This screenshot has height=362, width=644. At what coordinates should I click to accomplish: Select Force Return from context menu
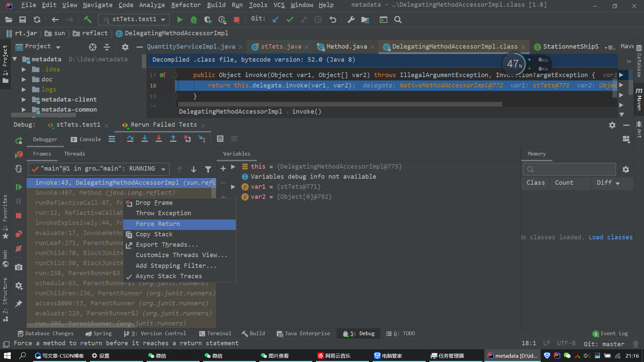click(158, 224)
